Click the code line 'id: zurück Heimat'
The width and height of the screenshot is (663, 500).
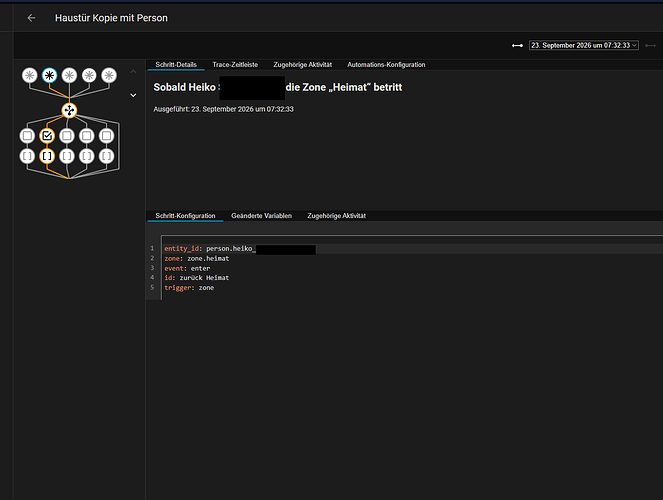pyautogui.click(x=197, y=278)
